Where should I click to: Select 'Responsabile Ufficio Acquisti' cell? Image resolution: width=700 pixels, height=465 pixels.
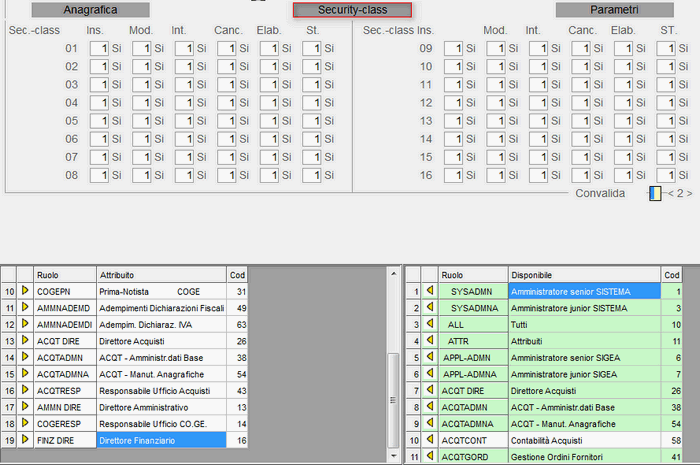click(161, 390)
